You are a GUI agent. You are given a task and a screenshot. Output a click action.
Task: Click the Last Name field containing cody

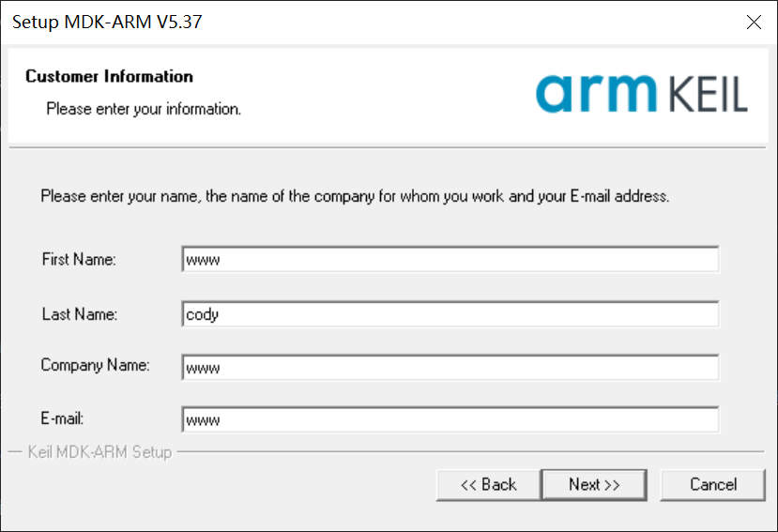(x=450, y=314)
